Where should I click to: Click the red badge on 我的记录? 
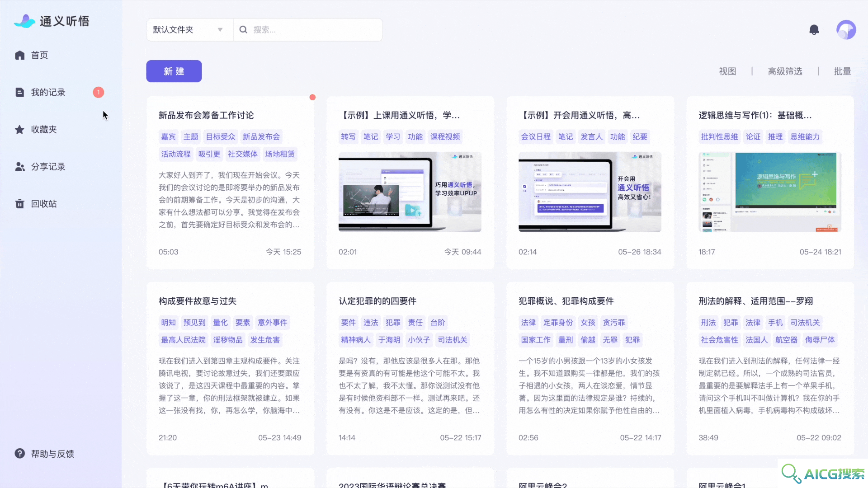tap(99, 92)
